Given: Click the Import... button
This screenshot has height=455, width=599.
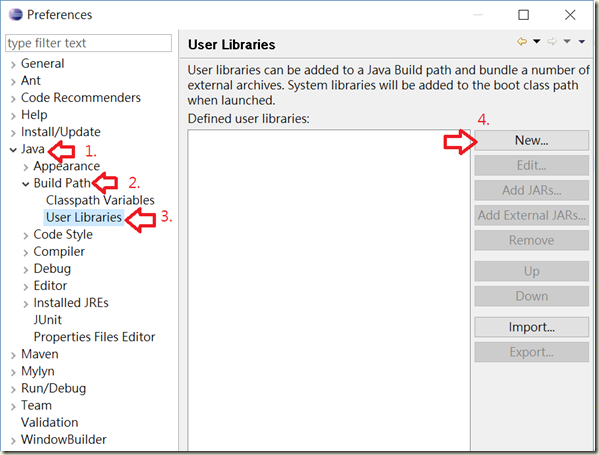Looking at the screenshot, I should point(531,327).
